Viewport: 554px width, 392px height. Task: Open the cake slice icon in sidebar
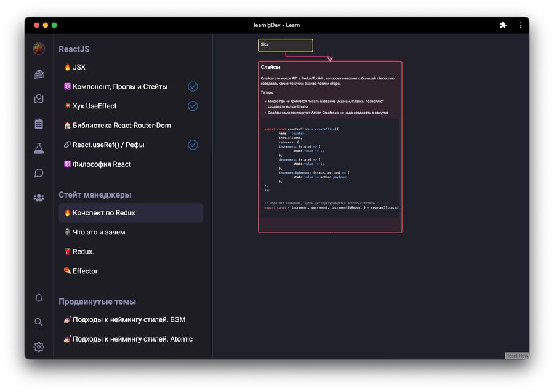pos(39,74)
